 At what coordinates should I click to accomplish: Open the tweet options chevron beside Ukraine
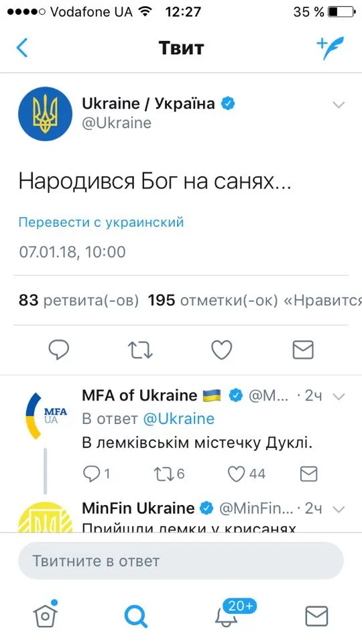click(x=338, y=105)
